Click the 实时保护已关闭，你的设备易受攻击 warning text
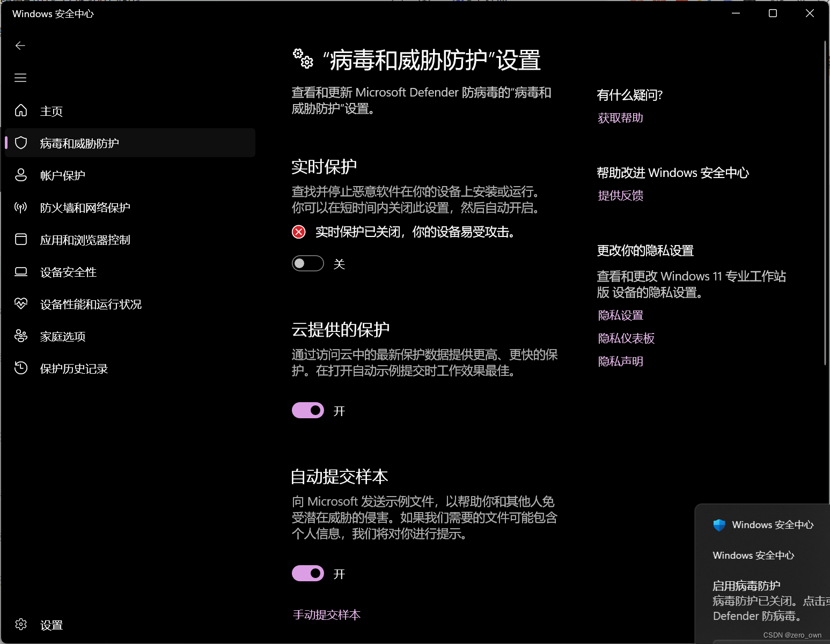The width and height of the screenshot is (830, 644). point(416,232)
